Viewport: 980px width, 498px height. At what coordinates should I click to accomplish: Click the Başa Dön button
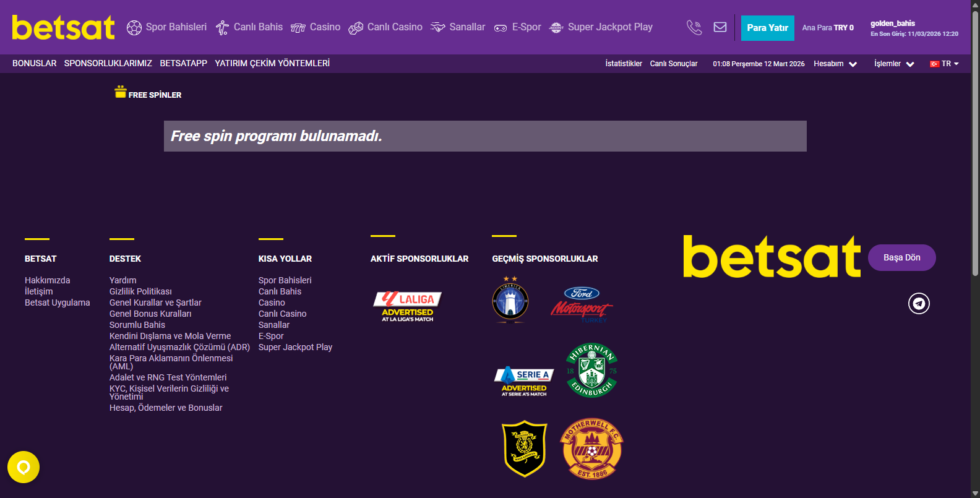click(902, 258)
